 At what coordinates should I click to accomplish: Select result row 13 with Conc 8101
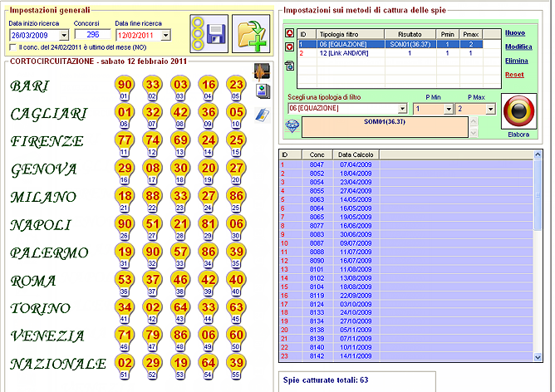pos(406,269)
